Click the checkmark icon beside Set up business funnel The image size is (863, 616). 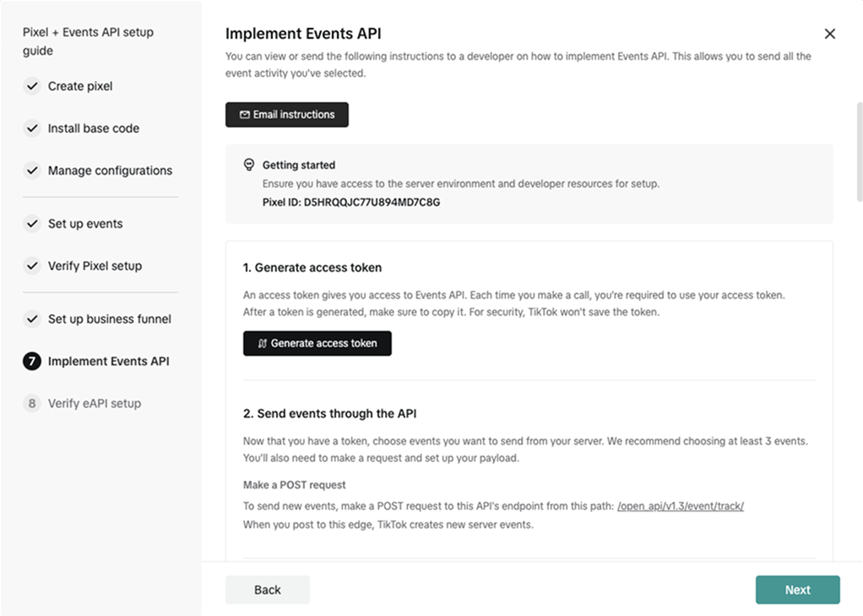[x=32, y=319]
